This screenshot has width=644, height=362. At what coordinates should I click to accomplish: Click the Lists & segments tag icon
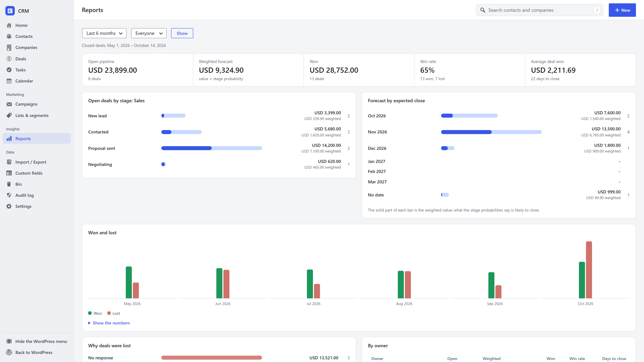pyautogui.click(x=9, y=115)
